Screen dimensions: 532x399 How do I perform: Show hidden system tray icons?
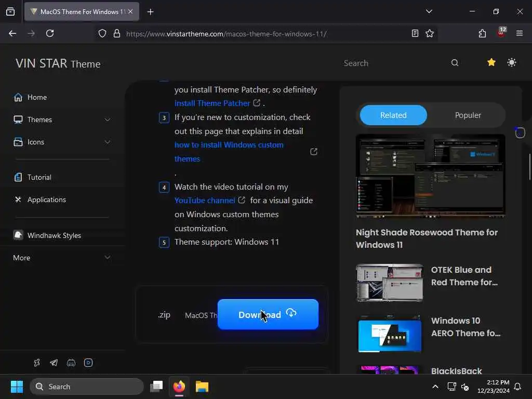coord(435,387)
